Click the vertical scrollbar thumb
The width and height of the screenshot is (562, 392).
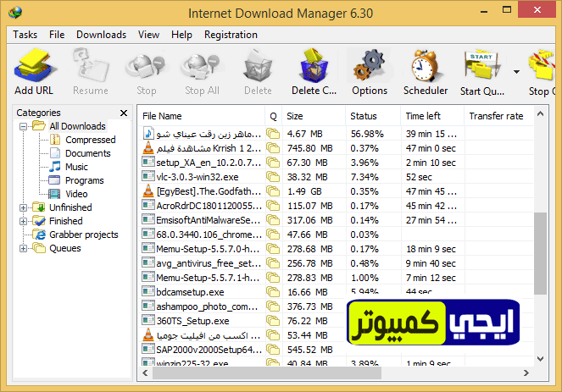point(540,253)
